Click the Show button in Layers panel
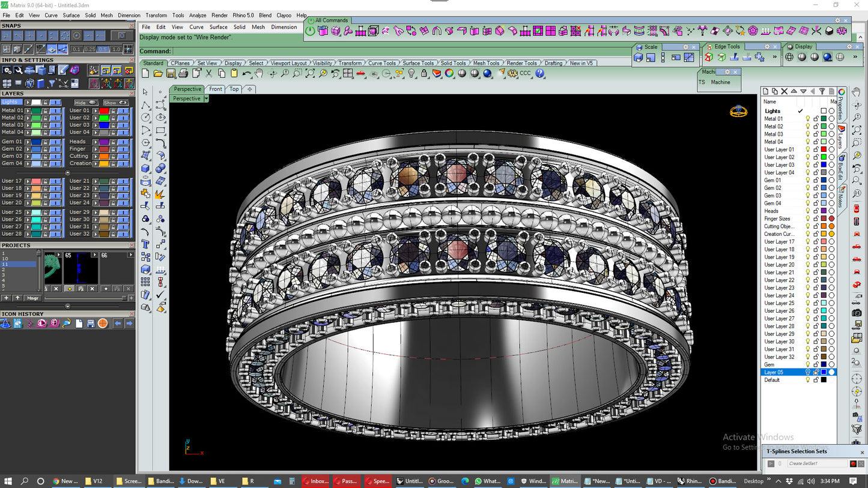The height and width of the screenshot is (488, 868). tap(115, 103)
